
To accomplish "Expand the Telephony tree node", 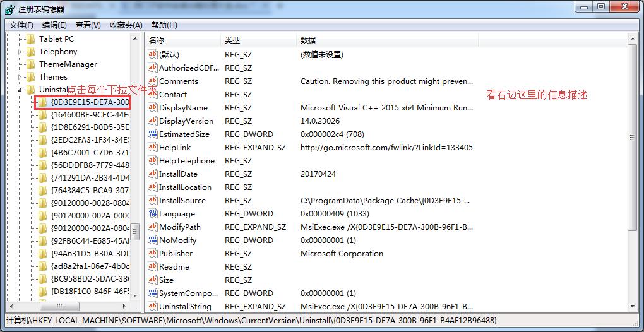I will 20,52.
